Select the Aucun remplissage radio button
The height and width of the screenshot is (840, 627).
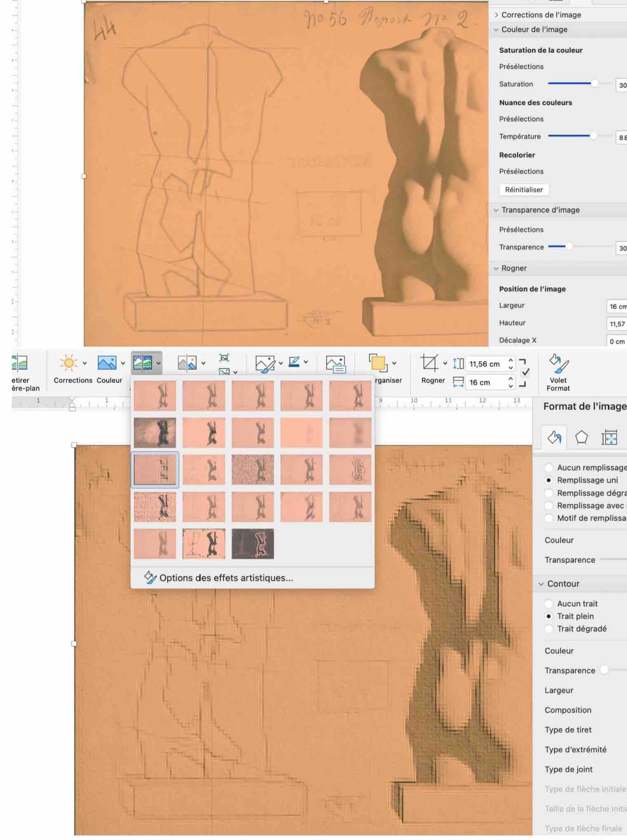(549, 467)
